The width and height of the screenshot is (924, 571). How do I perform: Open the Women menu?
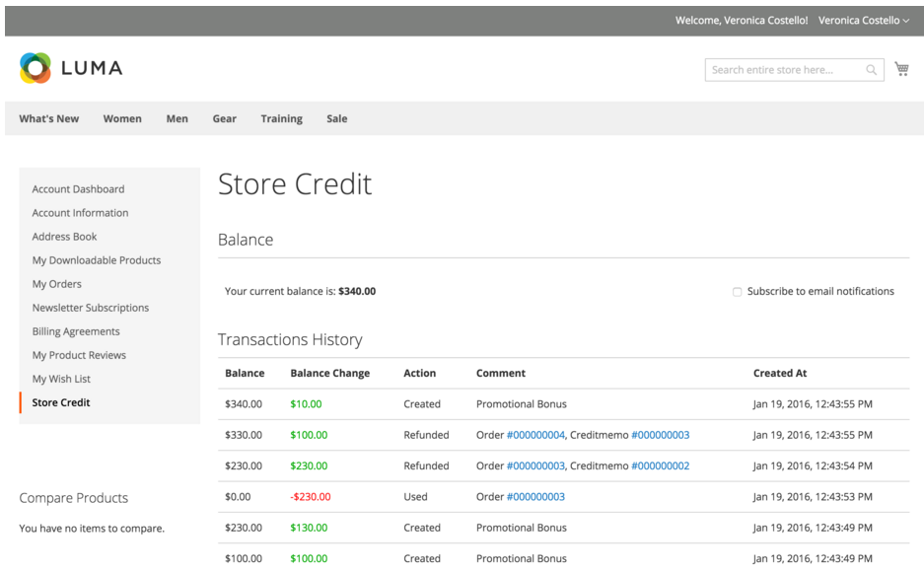(x=122, y=119)
